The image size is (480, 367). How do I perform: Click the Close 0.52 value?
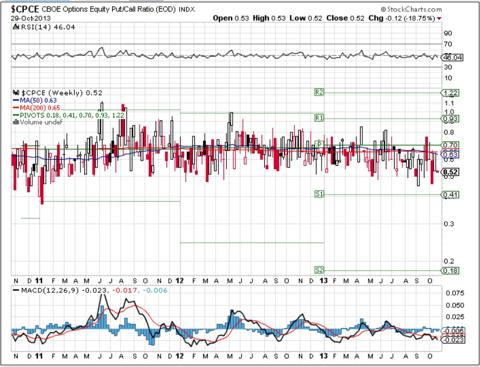coord(345,18)
